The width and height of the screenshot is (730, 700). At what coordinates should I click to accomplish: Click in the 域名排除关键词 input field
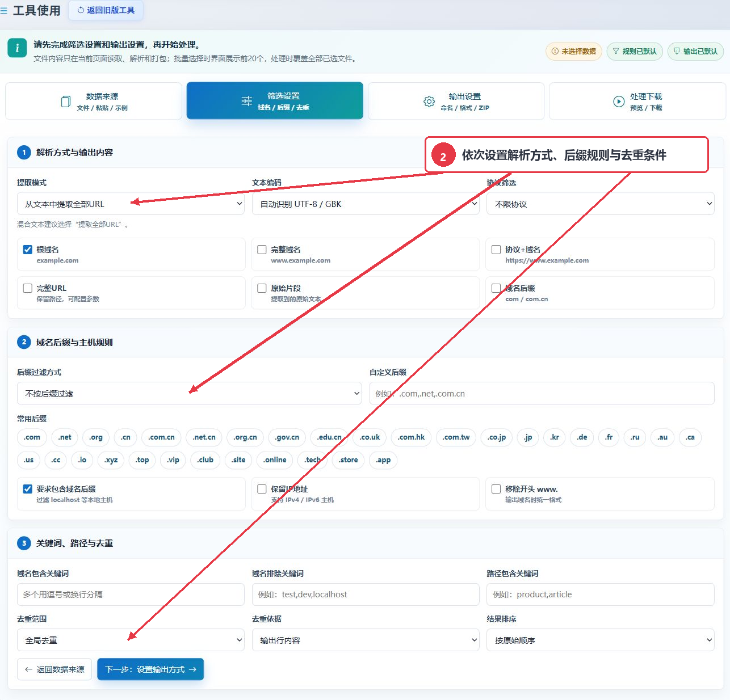(366, 594)
